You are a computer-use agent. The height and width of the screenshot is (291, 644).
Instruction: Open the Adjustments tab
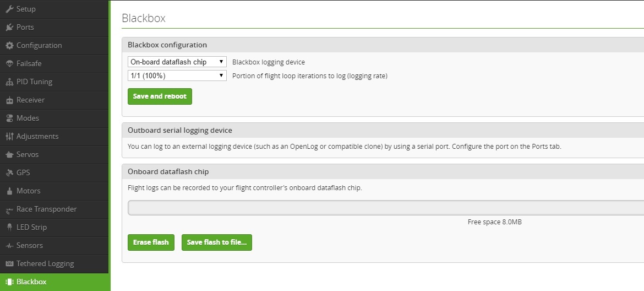click(37, 136)
